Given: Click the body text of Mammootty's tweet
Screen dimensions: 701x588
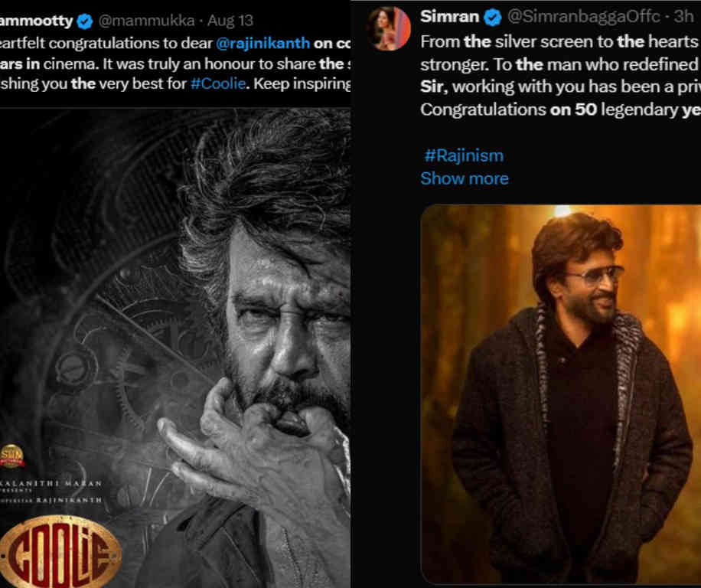Looking at the screenshot, I should tap(153, 63).
